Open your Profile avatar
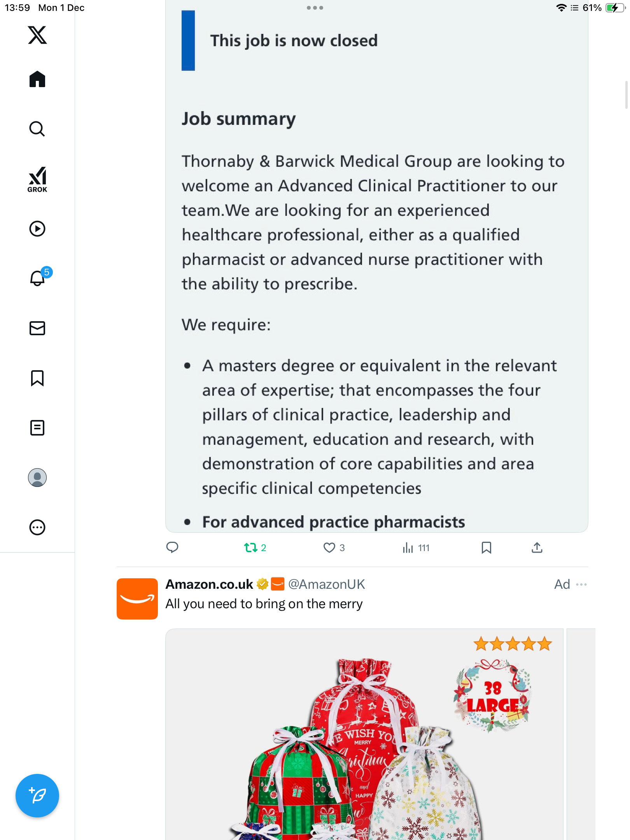Image resolution: width=630 pixels, height=840 pixels. pos(37,478)
